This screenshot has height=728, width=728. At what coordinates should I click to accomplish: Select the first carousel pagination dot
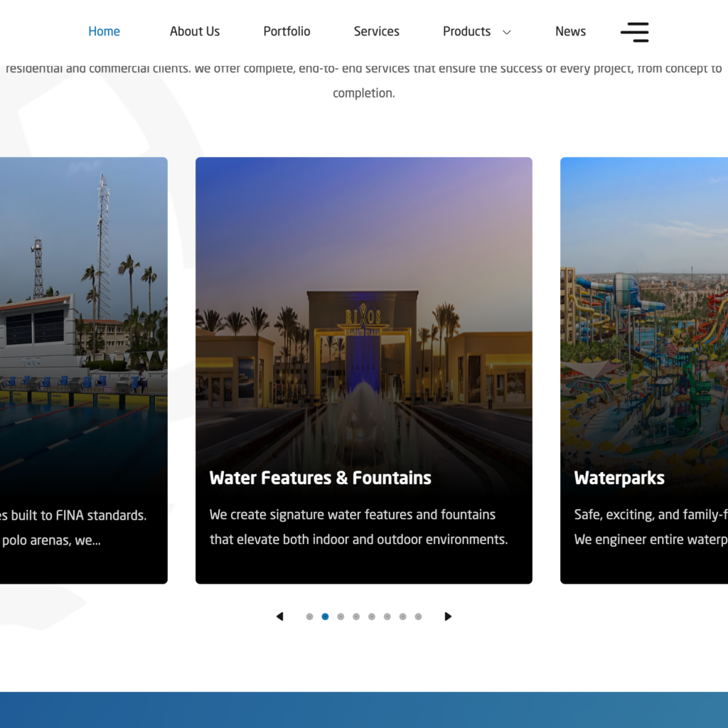click(x=309, y=617)
